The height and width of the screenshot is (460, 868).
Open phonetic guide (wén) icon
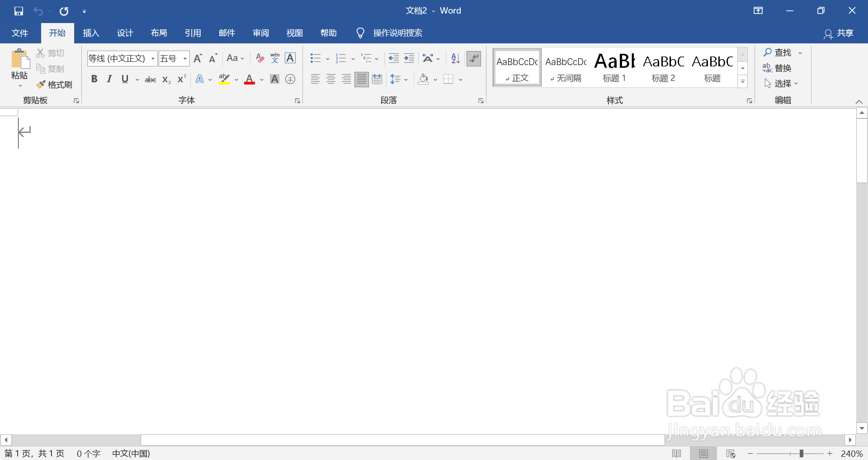pos(275,58)
